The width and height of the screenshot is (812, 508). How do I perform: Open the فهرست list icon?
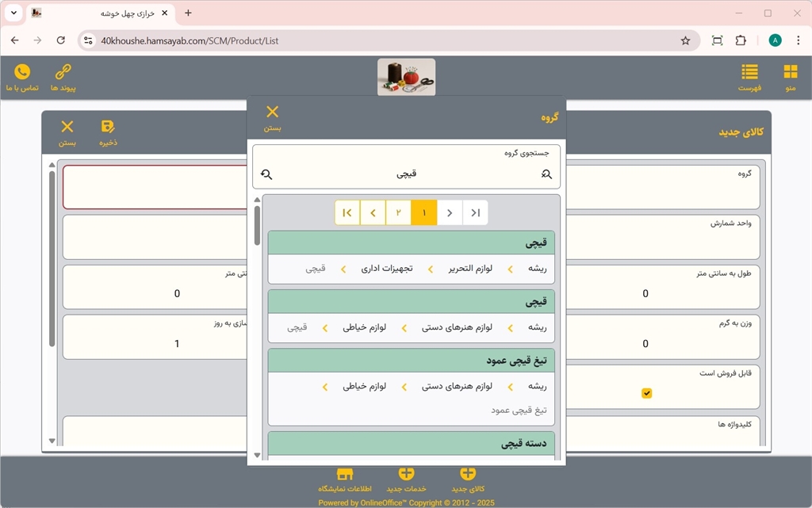pos(749,77)
